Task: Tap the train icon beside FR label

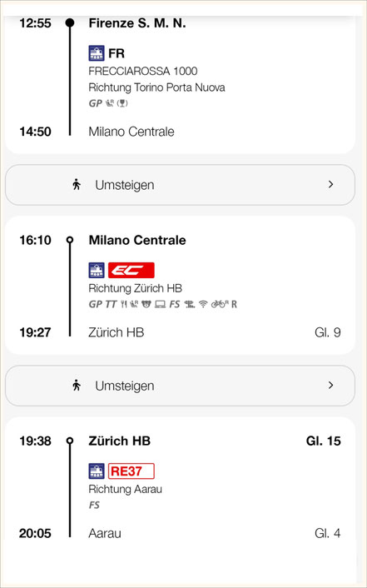Action: (97, 53)
